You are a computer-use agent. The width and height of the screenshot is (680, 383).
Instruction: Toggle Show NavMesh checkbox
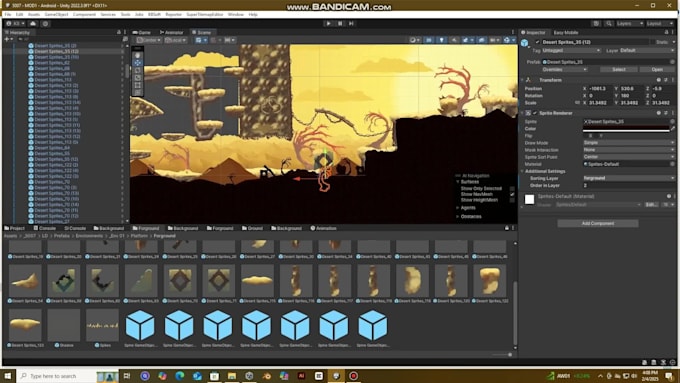coord(512,194)
